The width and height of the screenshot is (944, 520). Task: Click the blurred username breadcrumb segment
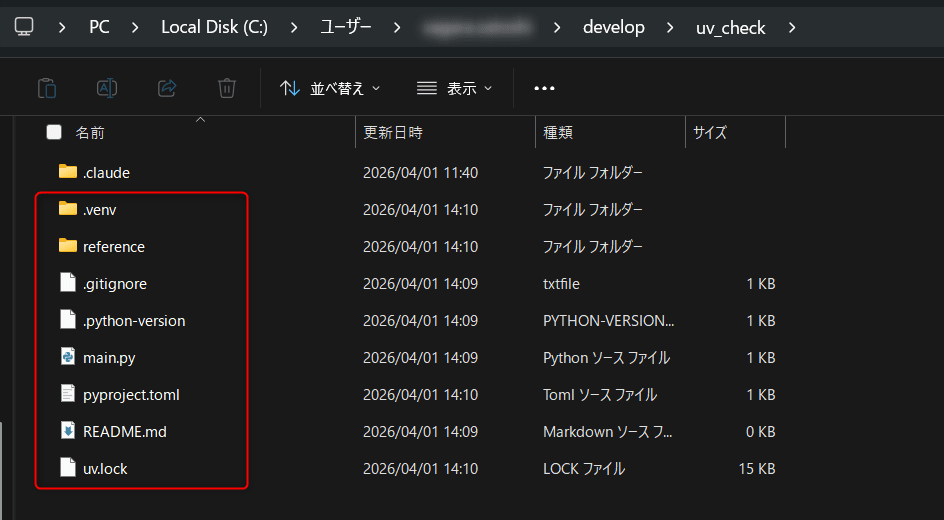[477, 28]
